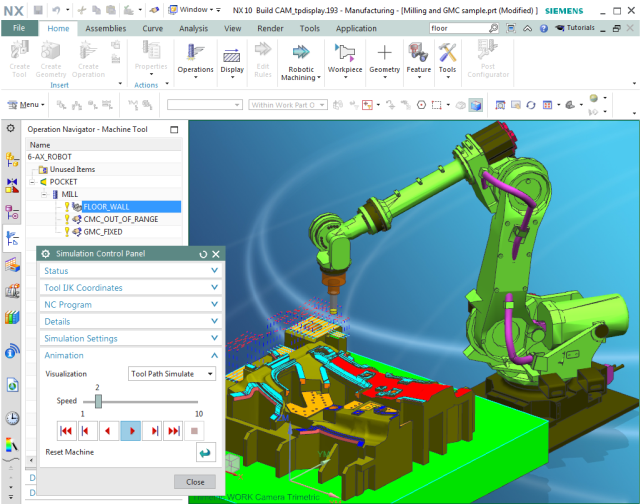Open the Operations ribbon group
This screenshot has height=504, width=641.
(195, 60)
